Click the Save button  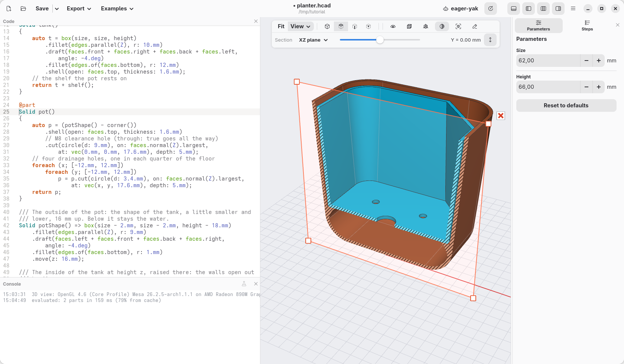(x=42, y=9)
